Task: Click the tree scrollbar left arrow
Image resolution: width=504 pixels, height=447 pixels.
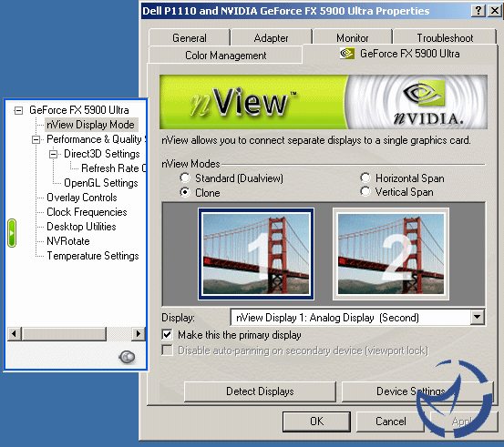Action: (x=15, y=334)
